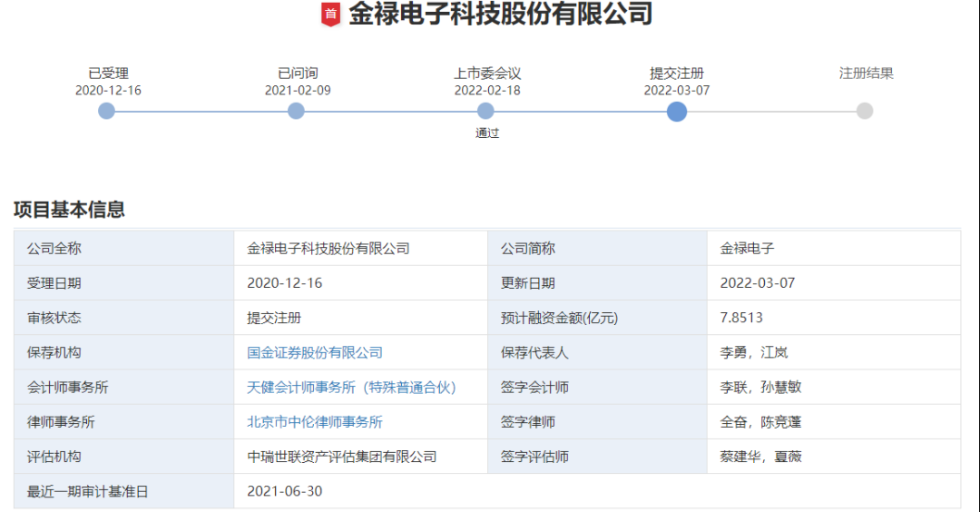Click the 提交注册 stage label in timeline

[677, 74]
